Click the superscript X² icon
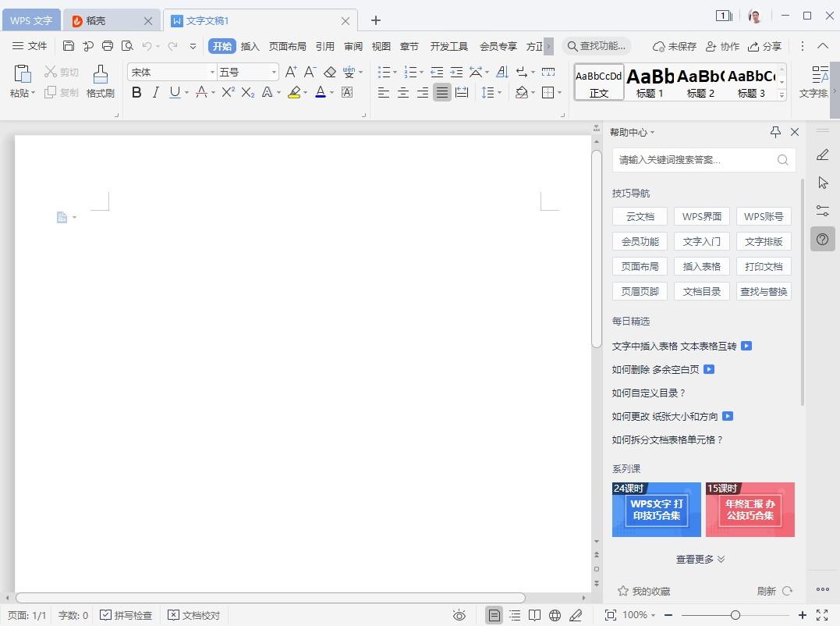 click(228, 93)
